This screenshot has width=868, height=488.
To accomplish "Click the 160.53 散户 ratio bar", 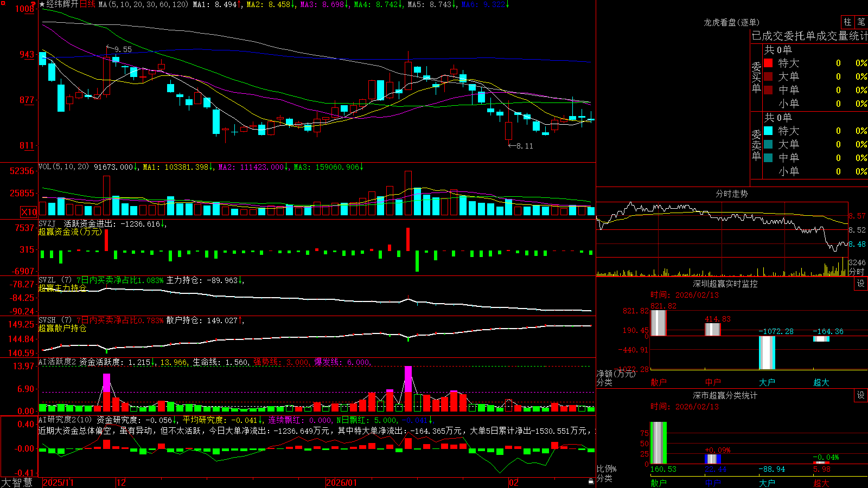I will pos(659,443).
